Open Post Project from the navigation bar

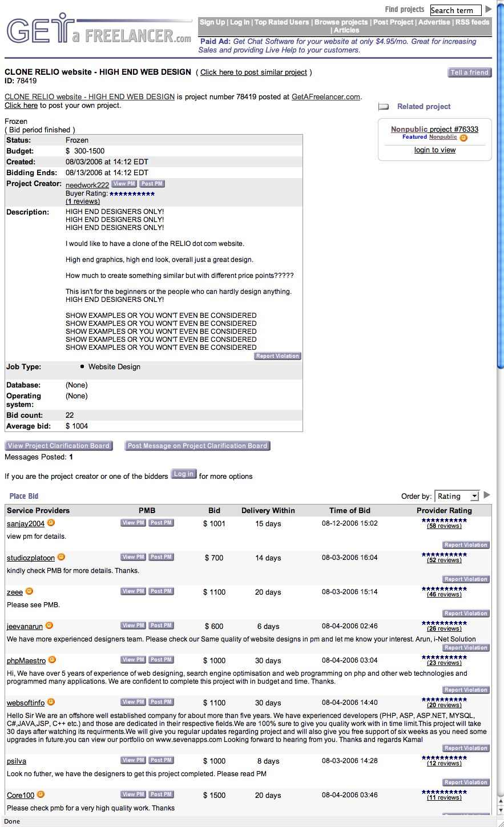[393, 22]
